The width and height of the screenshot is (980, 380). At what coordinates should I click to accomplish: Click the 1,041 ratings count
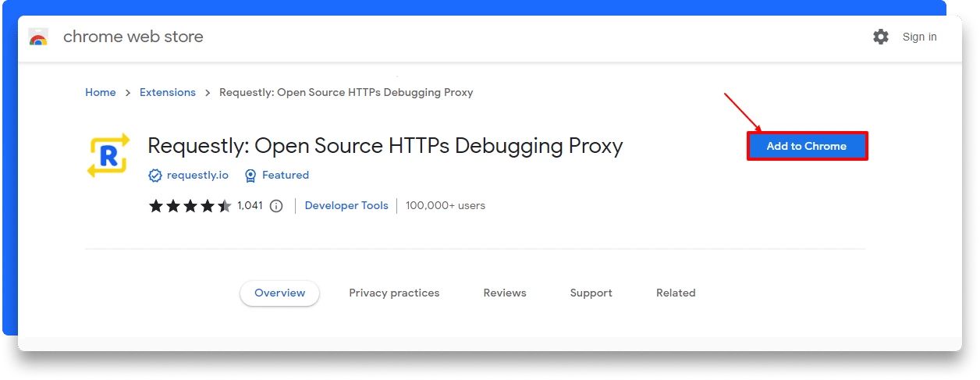pos(250,206)
